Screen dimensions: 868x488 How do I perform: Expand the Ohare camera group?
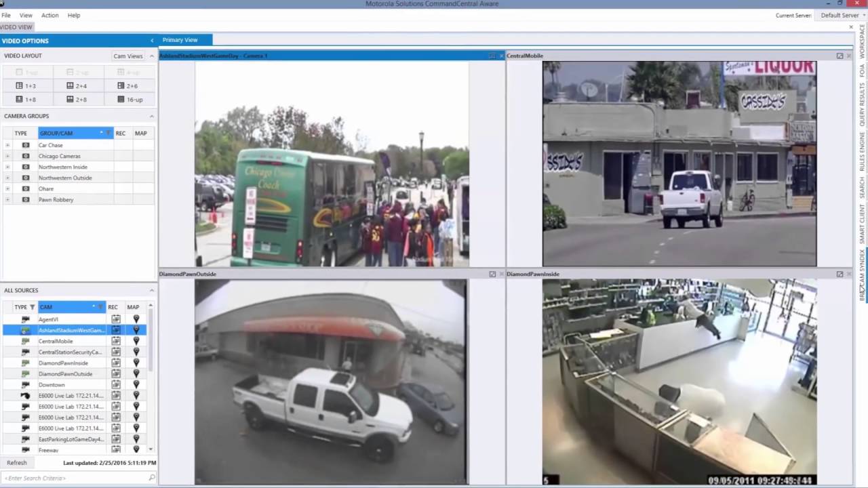click(7, 188)
